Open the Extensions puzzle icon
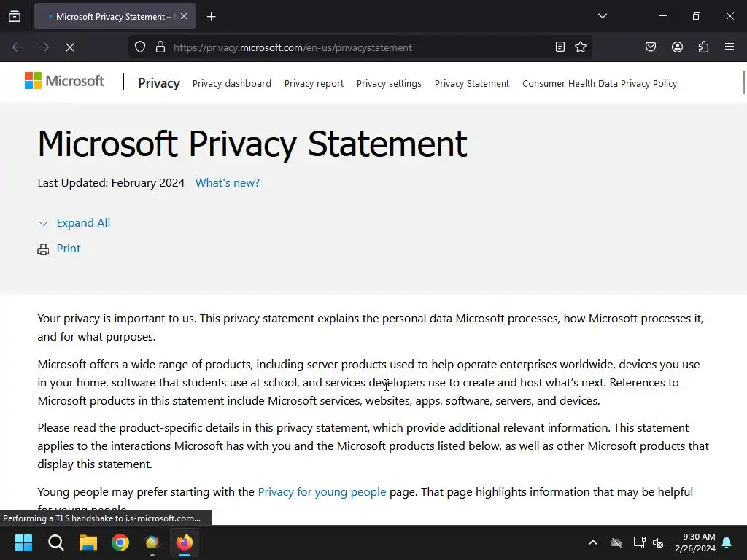This screenshot has height=560, width=747. pos(703,47)
